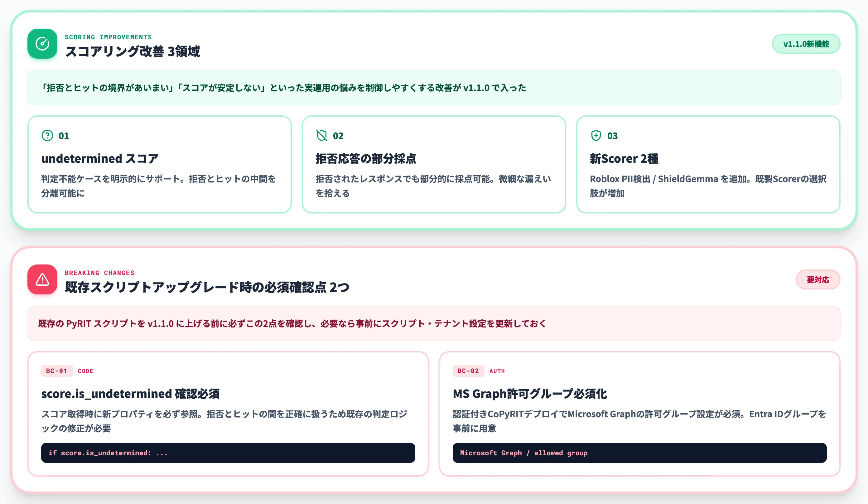
Task: Click the CODE label next to BC-01
Action: [85, 371]
